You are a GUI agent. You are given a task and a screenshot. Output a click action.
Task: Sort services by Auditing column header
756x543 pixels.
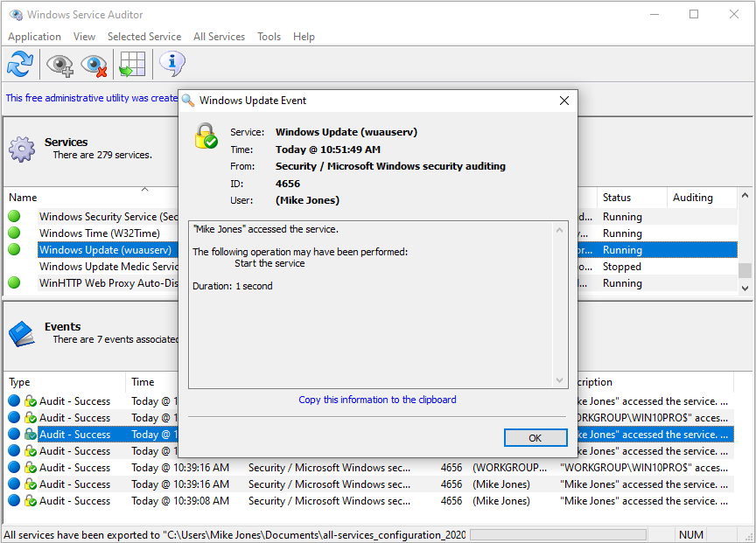702,198
